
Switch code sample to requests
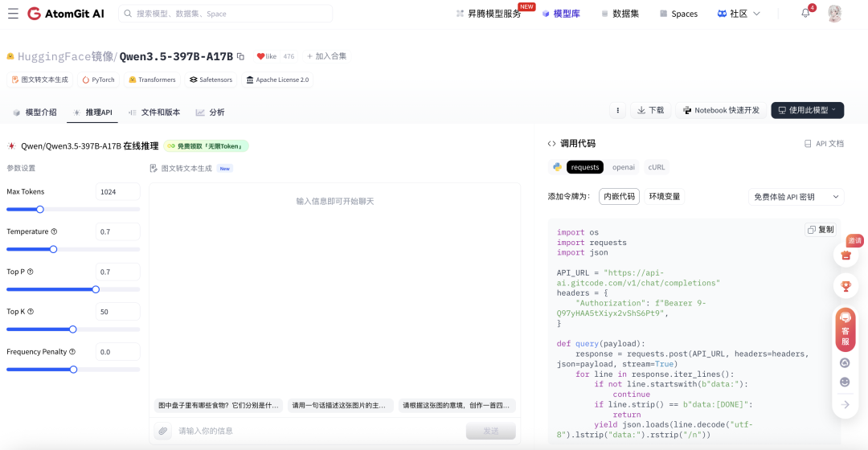[584, 167]
